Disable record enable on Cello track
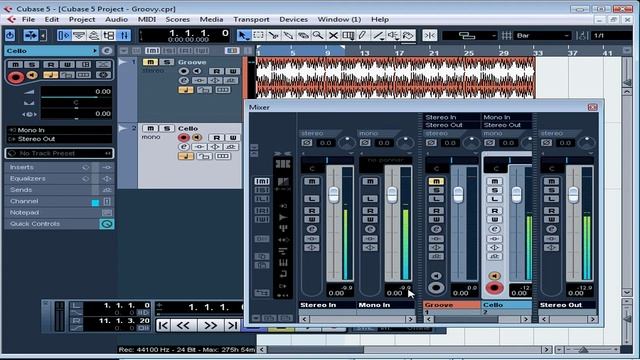The height and width of the screenshot is (360, 640). pyautogui.click(x=184, y=138)
